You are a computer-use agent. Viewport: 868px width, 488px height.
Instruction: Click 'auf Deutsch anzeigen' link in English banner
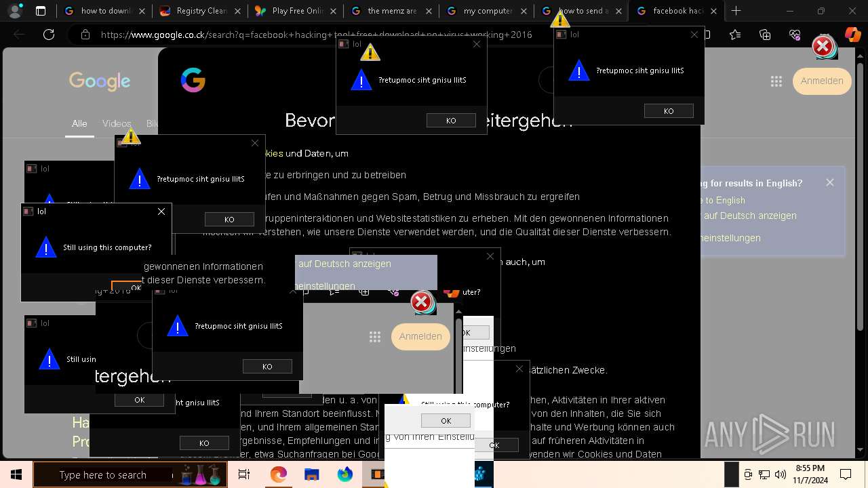click(750, 216)
